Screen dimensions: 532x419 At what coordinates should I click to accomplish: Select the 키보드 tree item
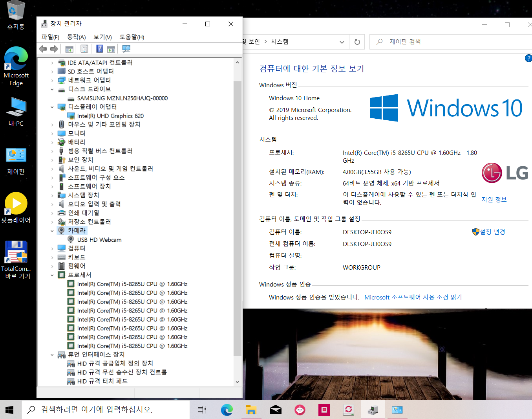[77, 257]
